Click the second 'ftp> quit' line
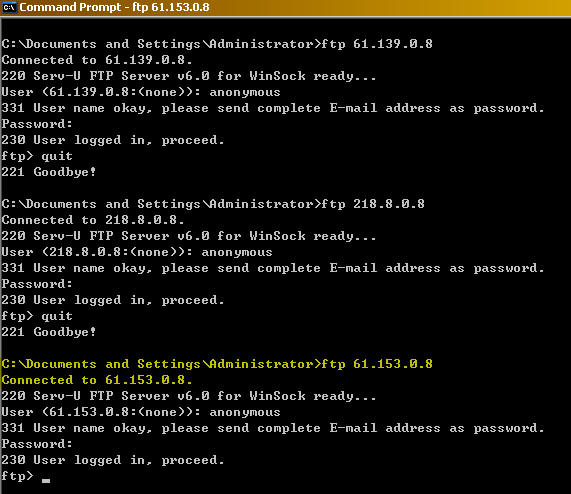Screen dimensions: 571x494 (x=37, y=316)
